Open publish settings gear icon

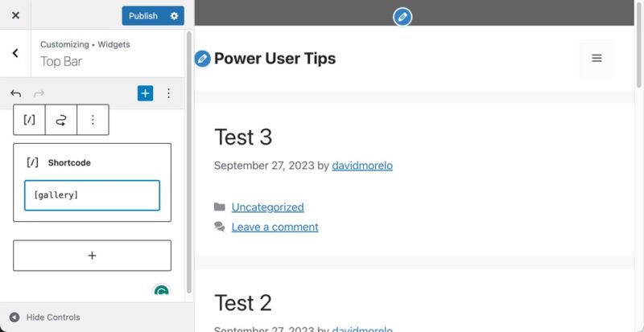[175, 15]
